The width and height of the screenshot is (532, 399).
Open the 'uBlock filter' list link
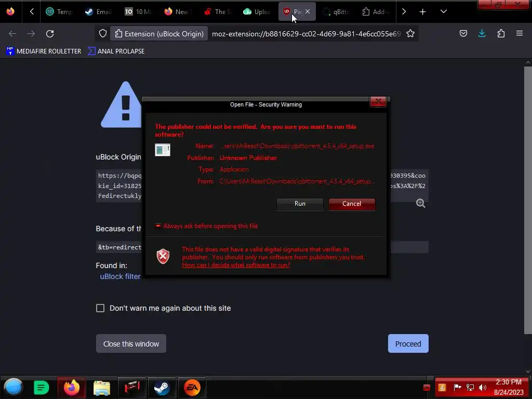tap(120, 276)
